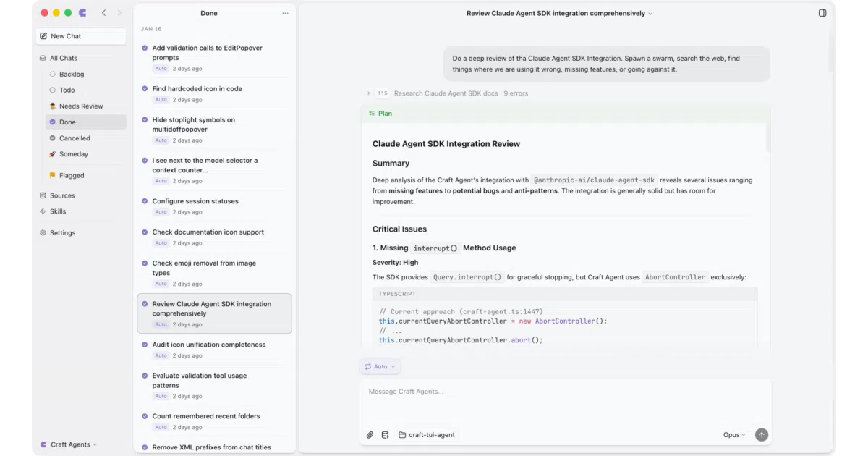The image size is (868, 456).
Task: Go back with the left arrow
Action: pyautogui.click(x=104, y=13)
